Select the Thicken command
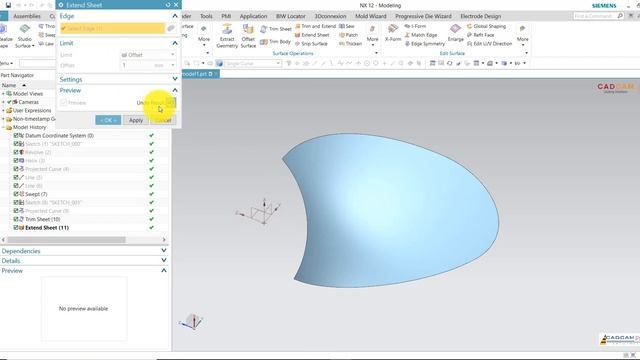The height and width of the screenshot is (360, 640). tap(350, 44)
